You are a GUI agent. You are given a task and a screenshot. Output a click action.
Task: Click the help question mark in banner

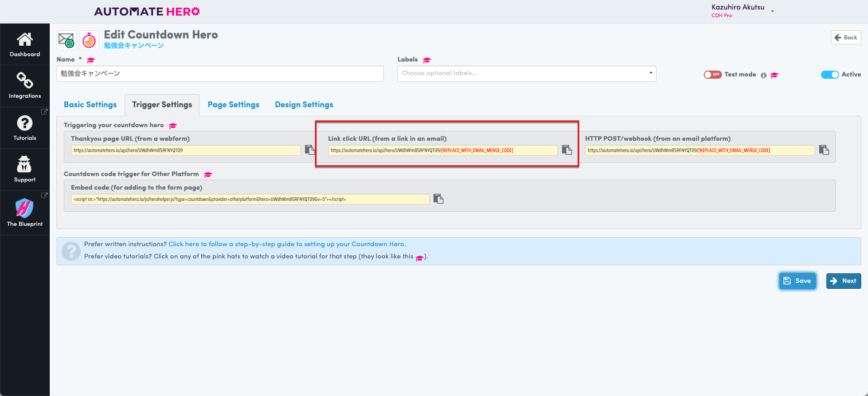pos(71,251)
